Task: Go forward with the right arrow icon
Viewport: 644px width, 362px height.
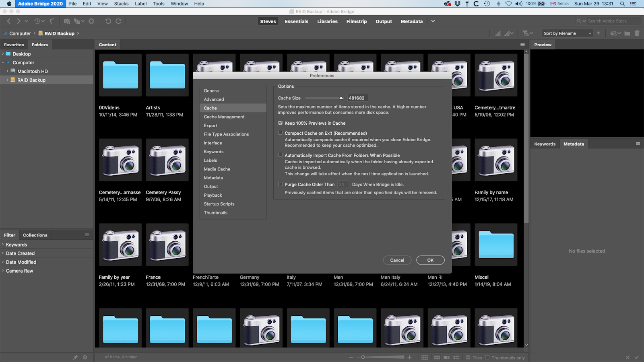Action: click(x=19, y=21)
